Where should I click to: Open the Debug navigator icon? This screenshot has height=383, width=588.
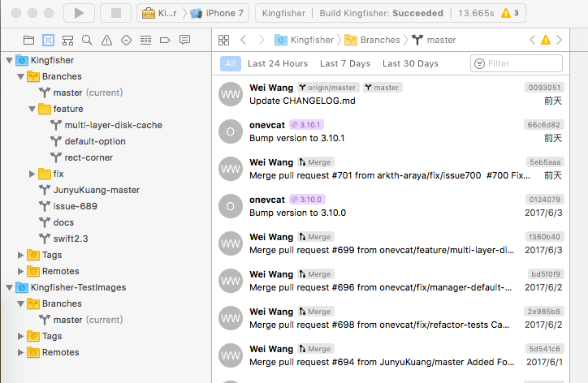pyautogui.click(x=145, y=40)
